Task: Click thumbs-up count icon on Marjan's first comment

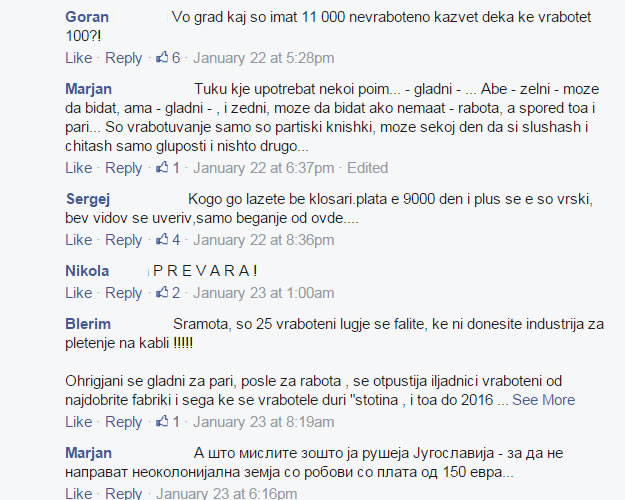Action: point(163,168)
